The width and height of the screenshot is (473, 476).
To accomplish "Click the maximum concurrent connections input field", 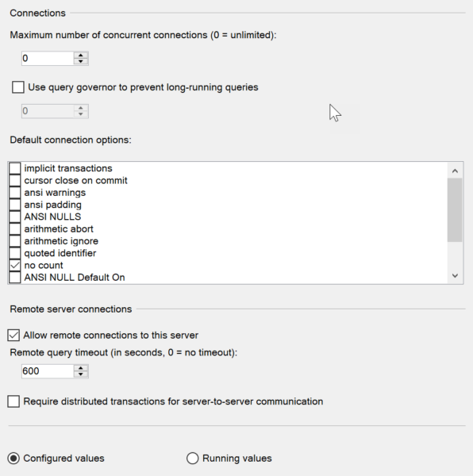I will coord(48,58).
